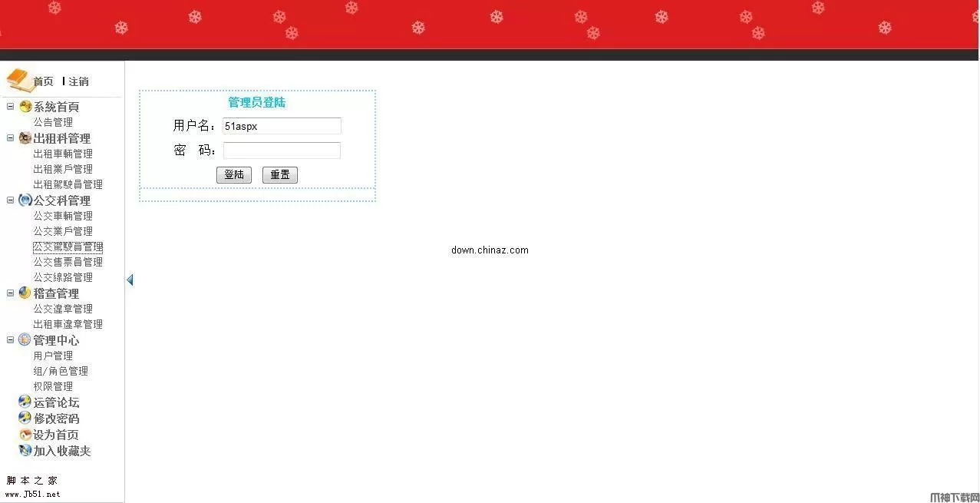Open 公告管理 page
Viewport: 980px width, 503px height.
tap(53, 122)
